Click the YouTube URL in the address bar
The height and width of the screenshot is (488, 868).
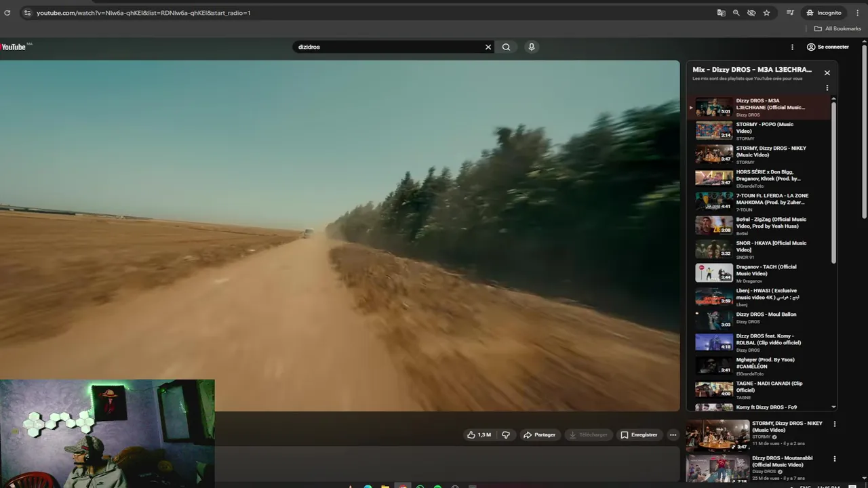(144, 13)
